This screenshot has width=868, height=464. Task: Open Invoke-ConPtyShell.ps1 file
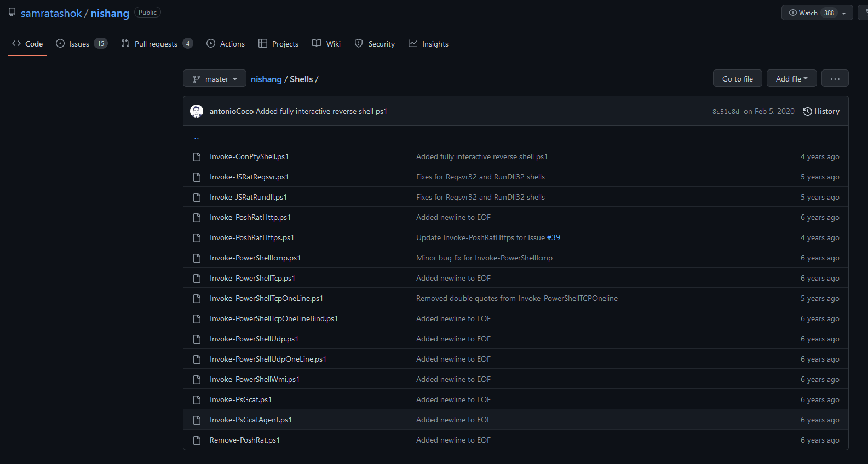(249, 156)
